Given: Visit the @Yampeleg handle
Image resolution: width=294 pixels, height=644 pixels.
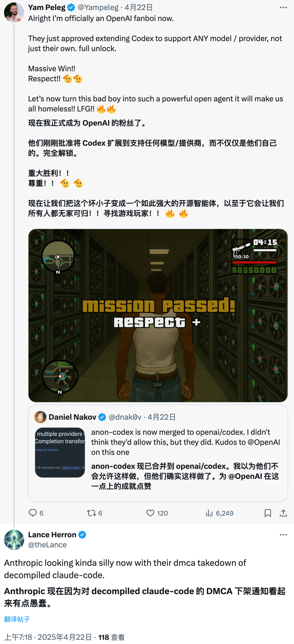Looking at the screenshot, I should pos(98,8).
